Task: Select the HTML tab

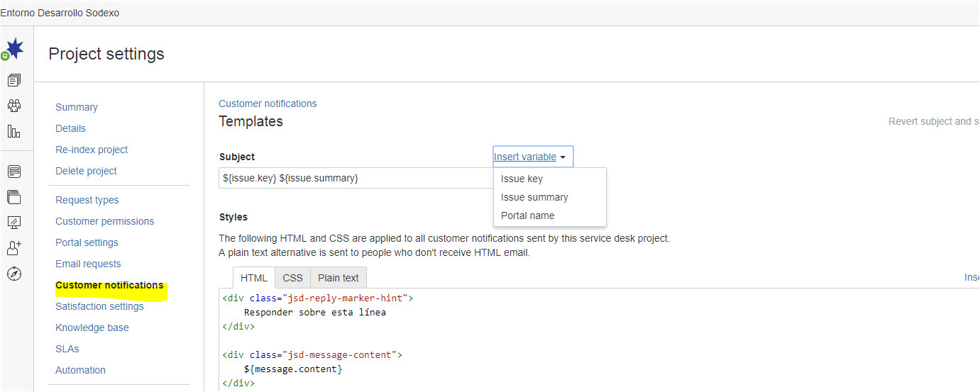Action: [x=254, y=278]
